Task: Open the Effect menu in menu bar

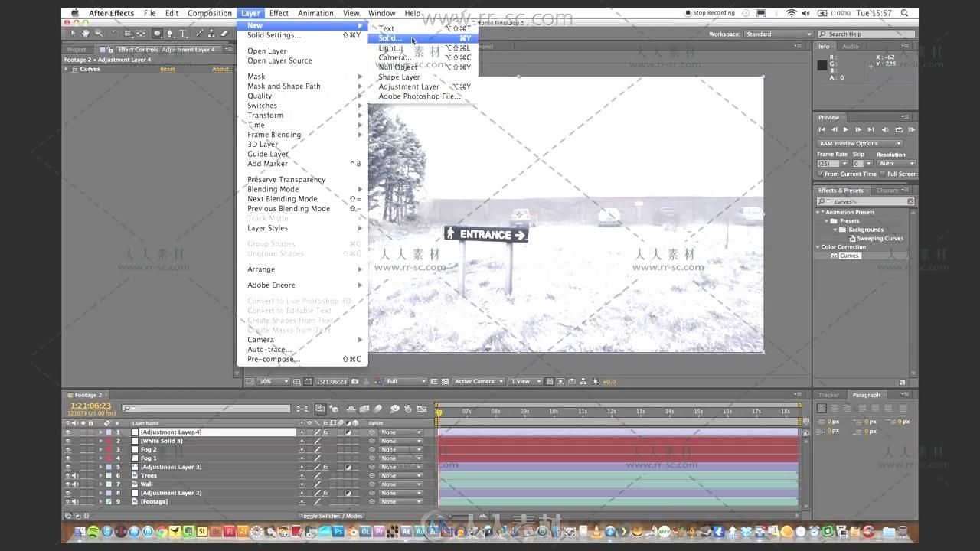Action: point(279,13)
